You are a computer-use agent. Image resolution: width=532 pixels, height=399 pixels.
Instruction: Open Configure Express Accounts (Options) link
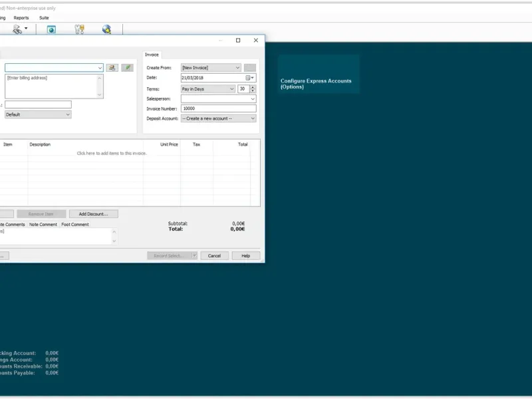316,84
